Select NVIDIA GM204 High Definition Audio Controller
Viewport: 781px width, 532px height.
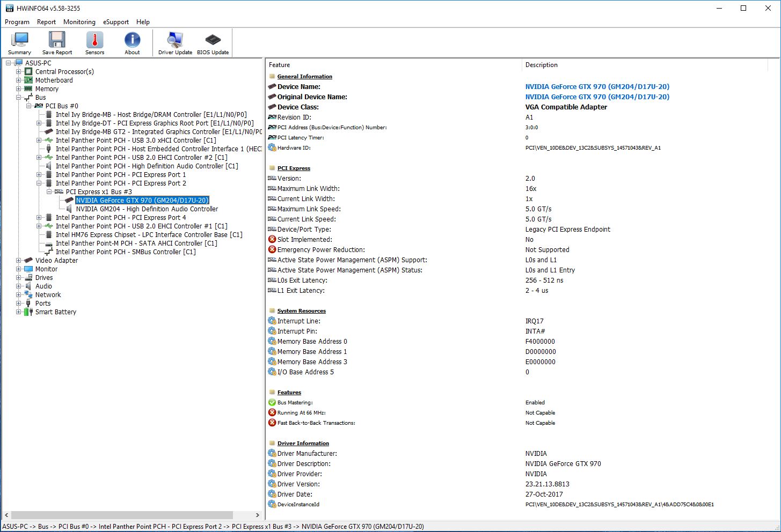(147, 209)
